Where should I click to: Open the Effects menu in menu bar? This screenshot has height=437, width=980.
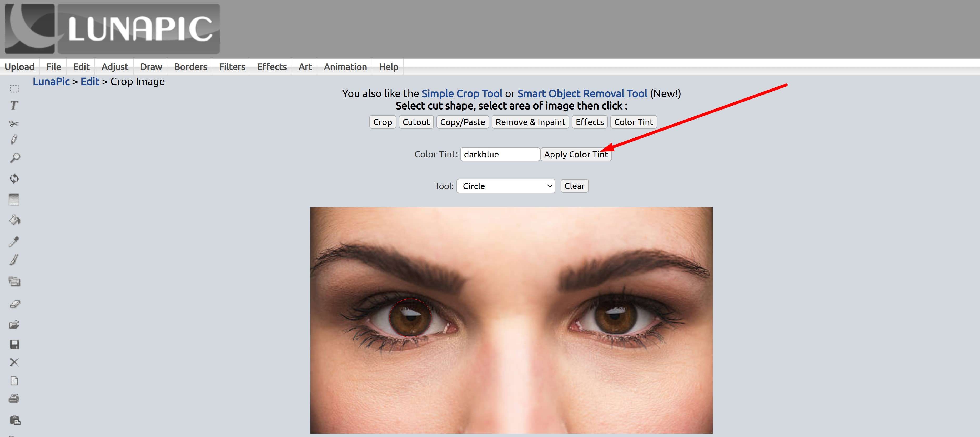(272, 67)
